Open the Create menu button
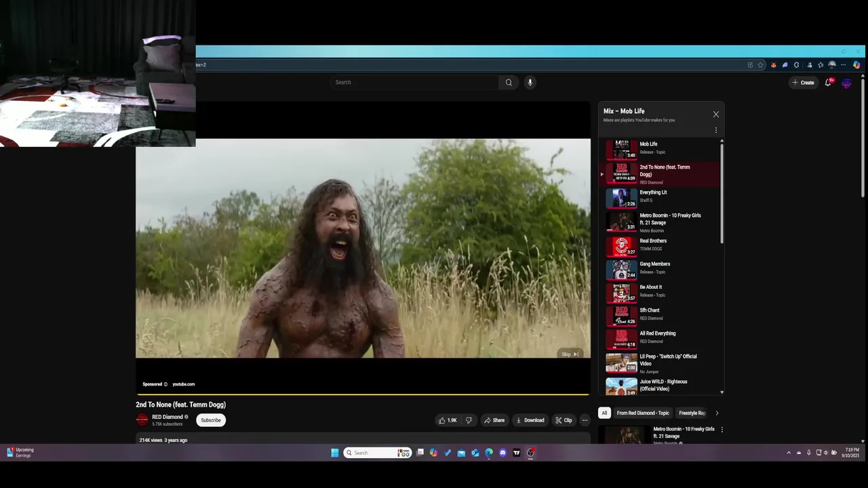This screenshot has height=488, width=868. pyautogui.click(x=803, y=83)
